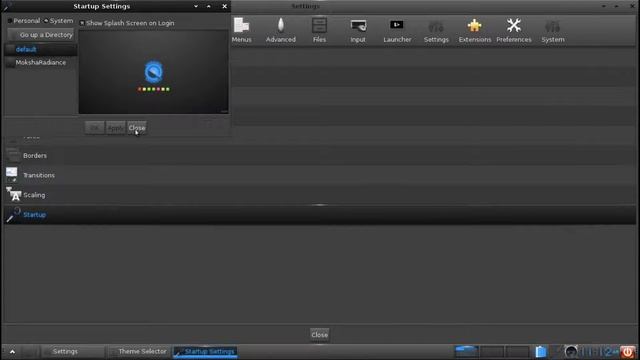The height and width of the screenshot is (360, 640).
Task: Select the System radio option
Action: point(58,20)
